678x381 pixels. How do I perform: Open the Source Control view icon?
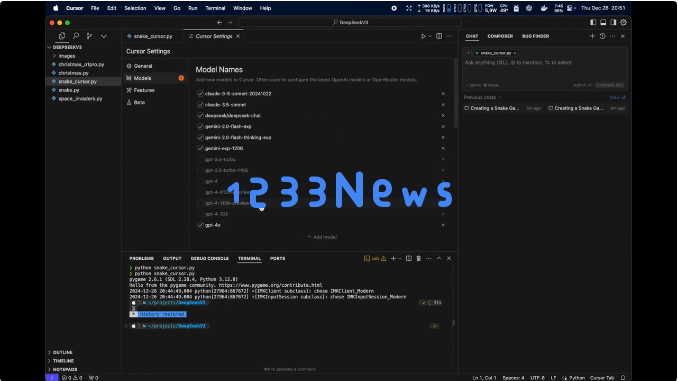pos(90,36)
